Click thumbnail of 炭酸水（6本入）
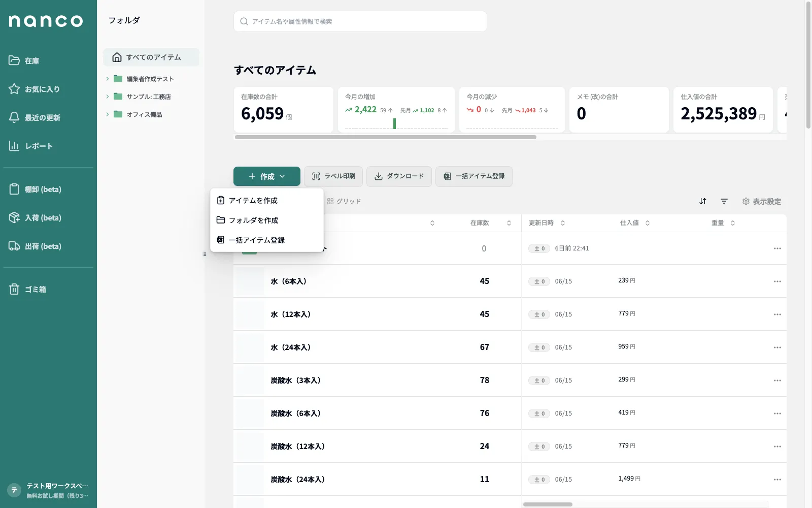Viewport: 812px width, 508px height. tap(249, 414)
